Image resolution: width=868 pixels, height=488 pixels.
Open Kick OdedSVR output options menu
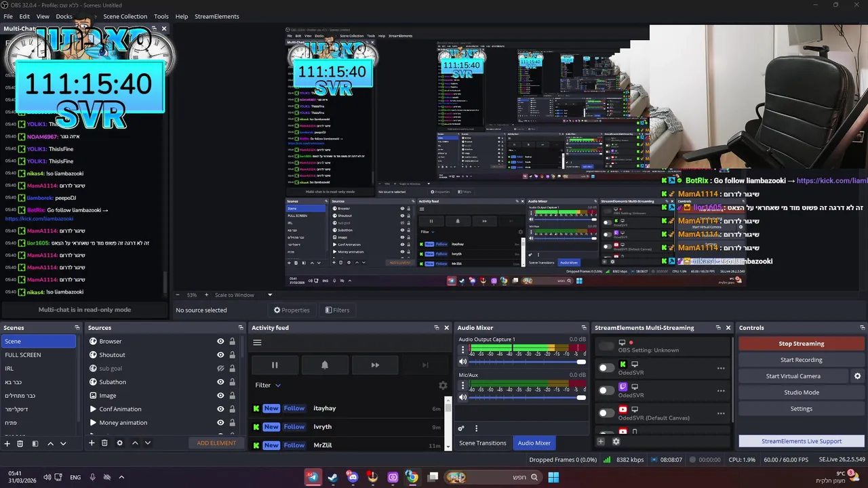click(721, 369)
